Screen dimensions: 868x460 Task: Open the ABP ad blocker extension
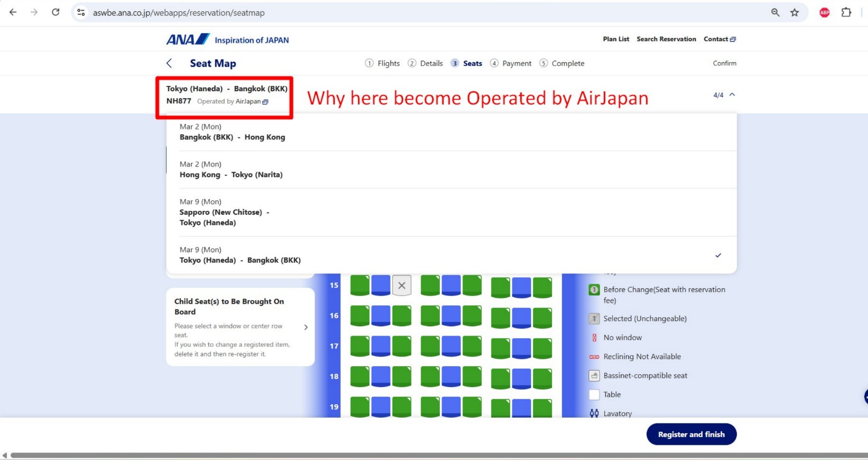point(824,12)
